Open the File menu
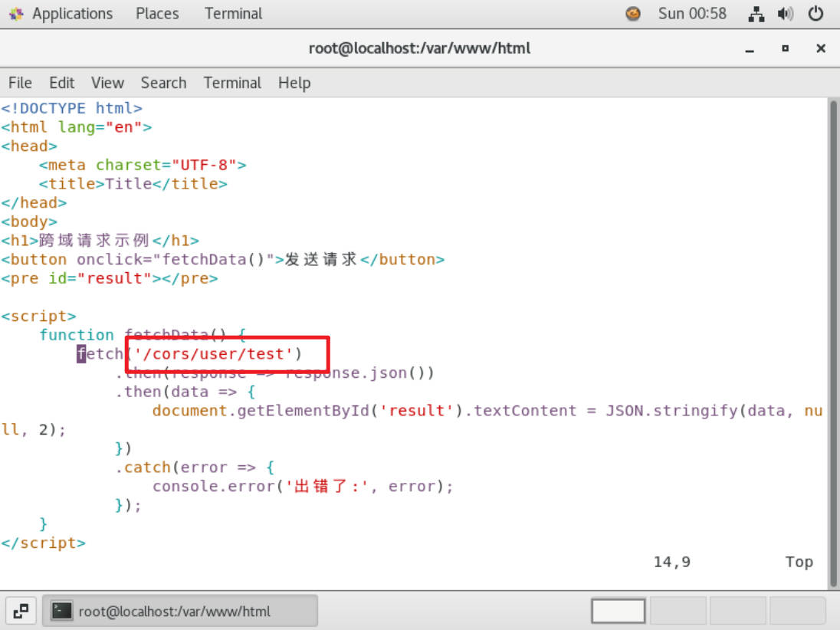The image size is (840, 630). coord(20,83)
